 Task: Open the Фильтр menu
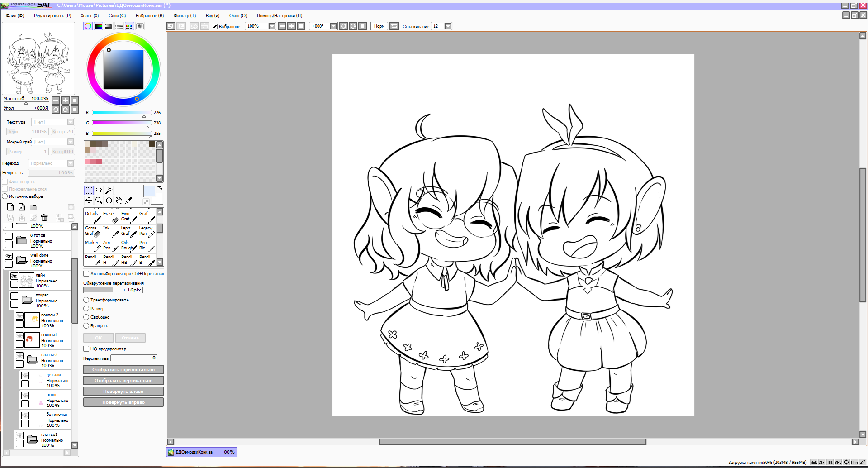tap(184, 15)
